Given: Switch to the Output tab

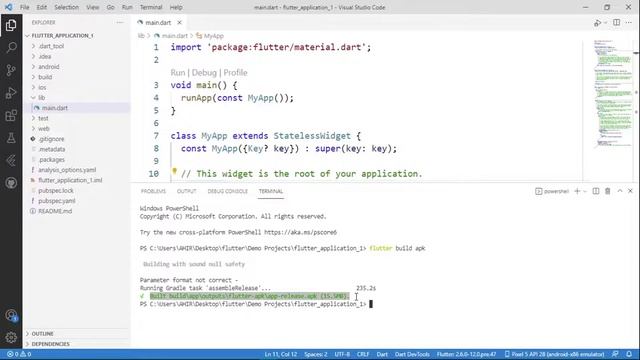Looking at the screenshot, I should (187, 191).
